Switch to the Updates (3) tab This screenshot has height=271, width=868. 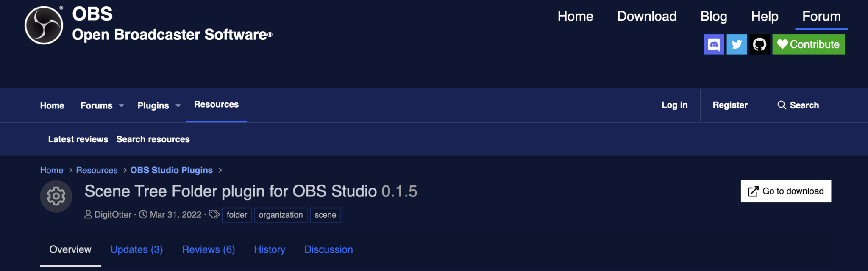pyautogui.click(x=136, y=249)
